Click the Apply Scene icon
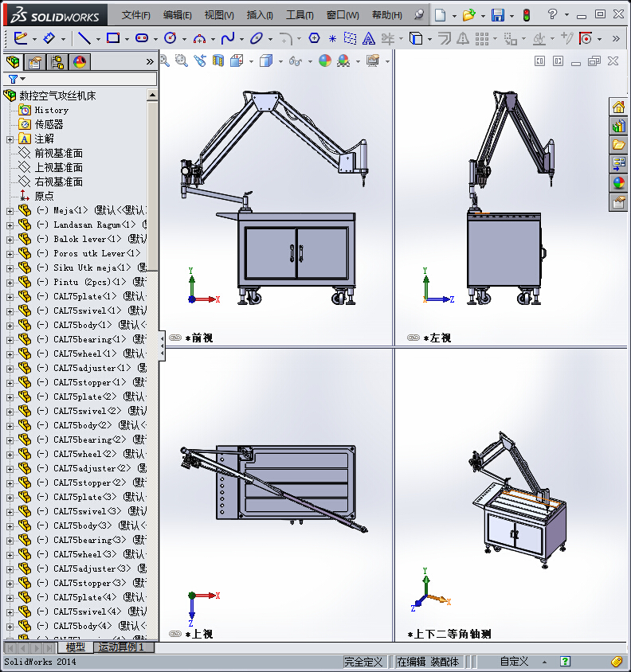 (x=343, y=61)
